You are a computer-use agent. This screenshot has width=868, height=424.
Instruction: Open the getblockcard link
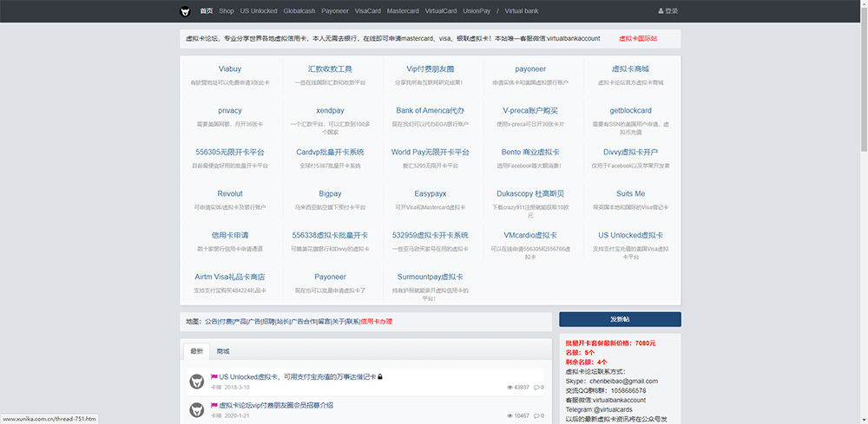click(630, 111)
